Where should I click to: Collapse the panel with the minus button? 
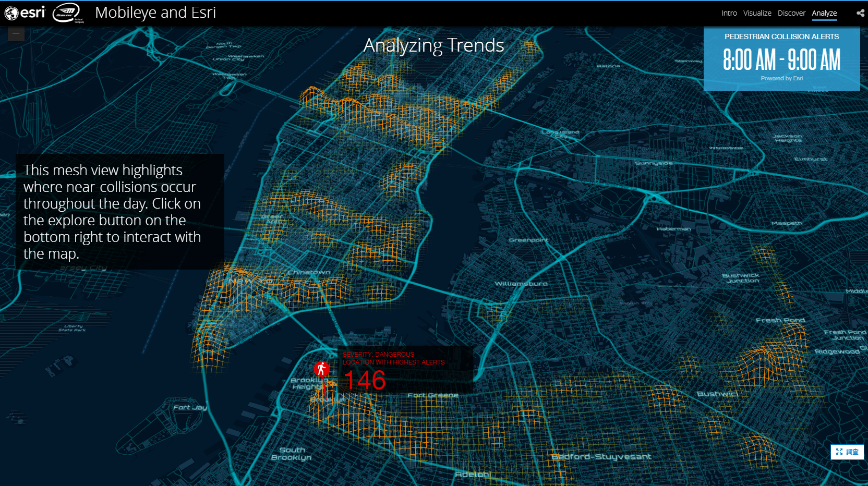[16, 33]
